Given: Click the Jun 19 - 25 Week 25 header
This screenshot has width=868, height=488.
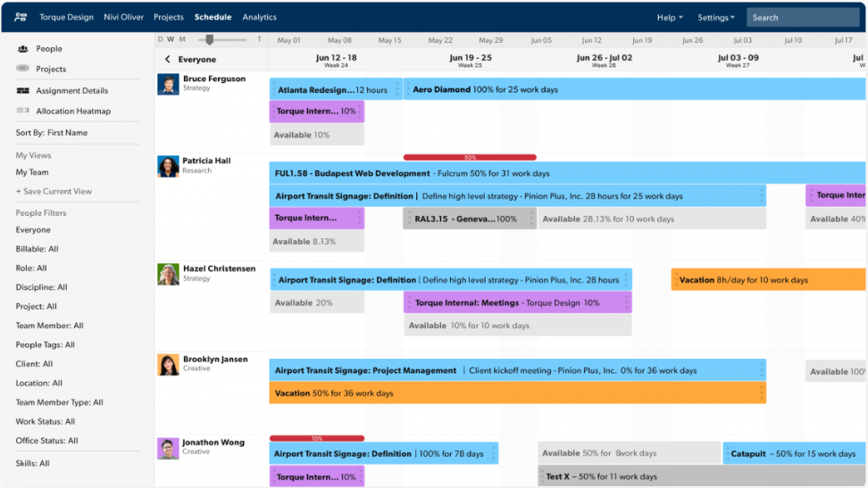Looking at the screenshot, I should tap(470, 61).
